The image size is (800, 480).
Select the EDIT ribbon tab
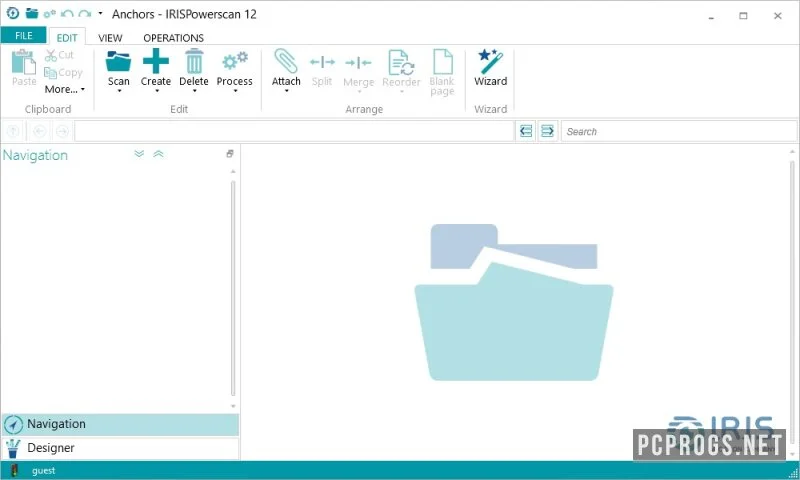(67, 38)
